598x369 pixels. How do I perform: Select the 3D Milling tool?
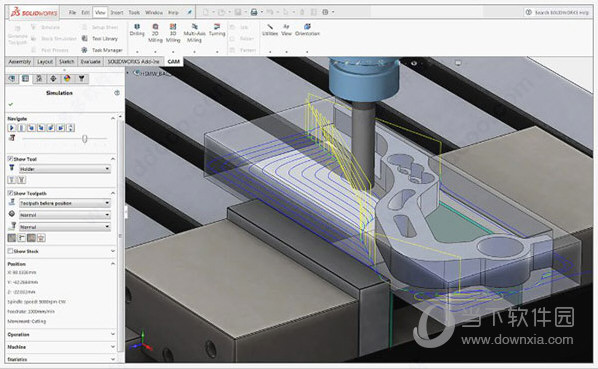(173, 33)
